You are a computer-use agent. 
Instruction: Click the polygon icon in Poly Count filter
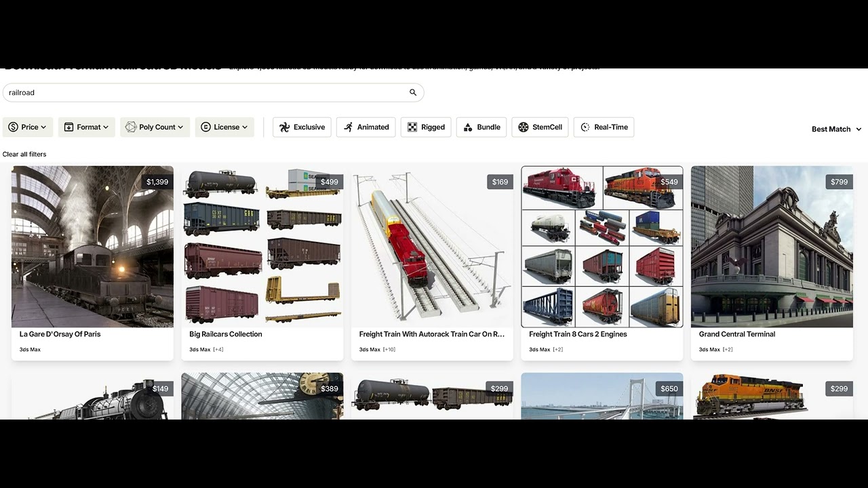[131, 127]
